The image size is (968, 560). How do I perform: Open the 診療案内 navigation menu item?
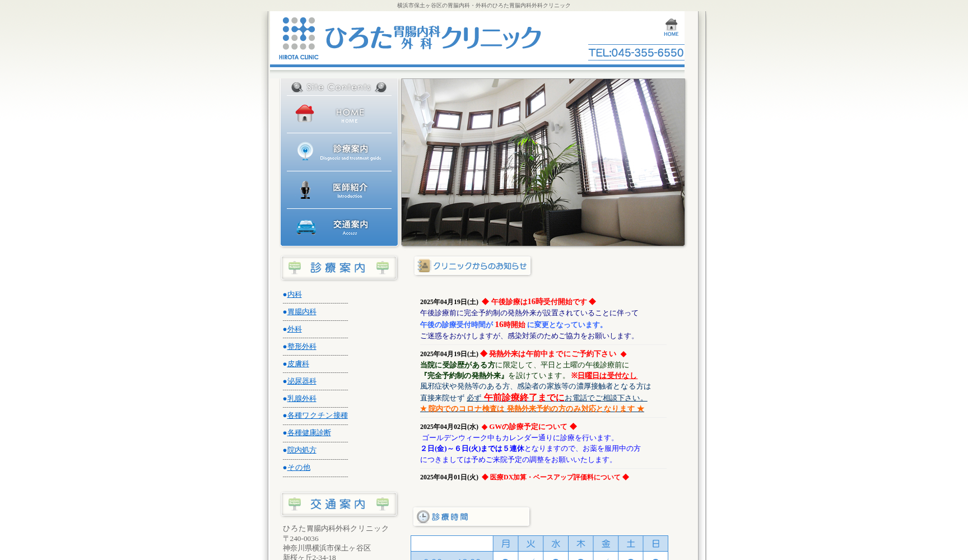click(350, 148)
